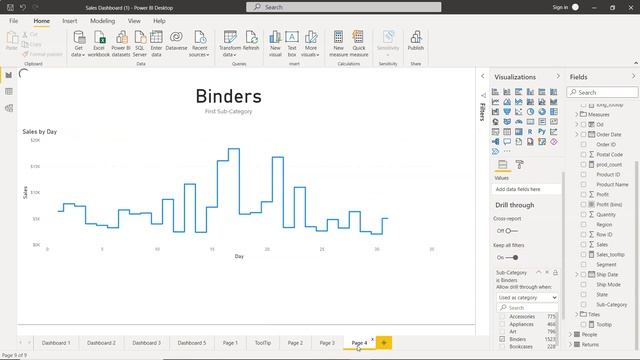Select the Treemap visual
The height and width of the screenshot is (360, 640).
[553, 111]
